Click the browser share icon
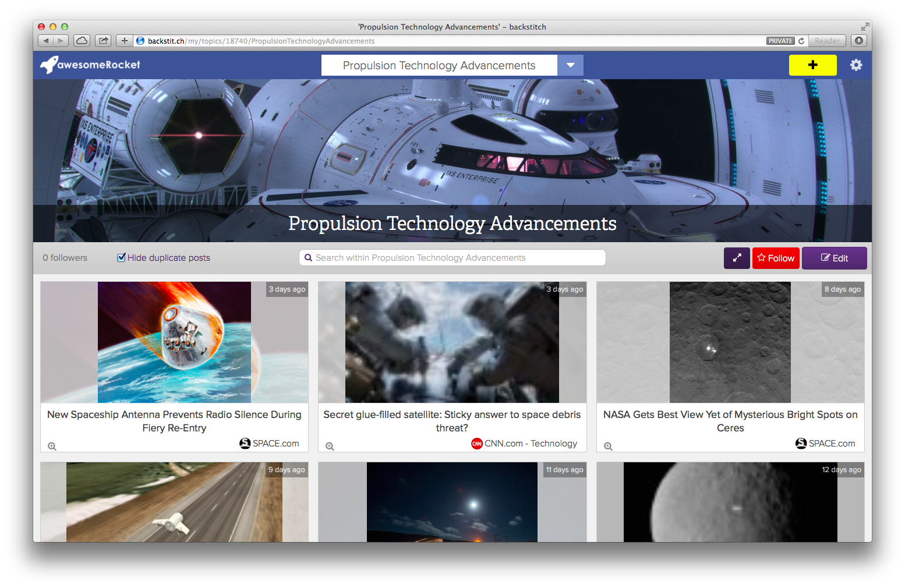The width and height of the screenshot is (905, 588). tap(103, 41)
